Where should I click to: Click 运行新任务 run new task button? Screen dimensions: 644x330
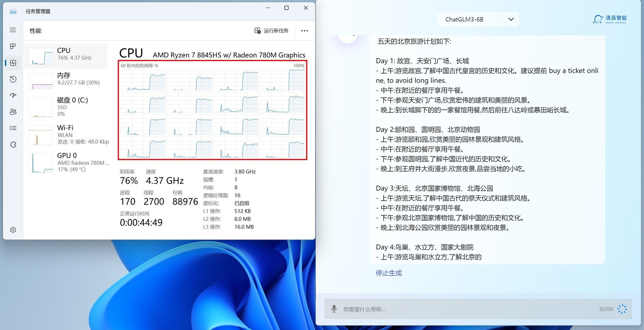271,31
